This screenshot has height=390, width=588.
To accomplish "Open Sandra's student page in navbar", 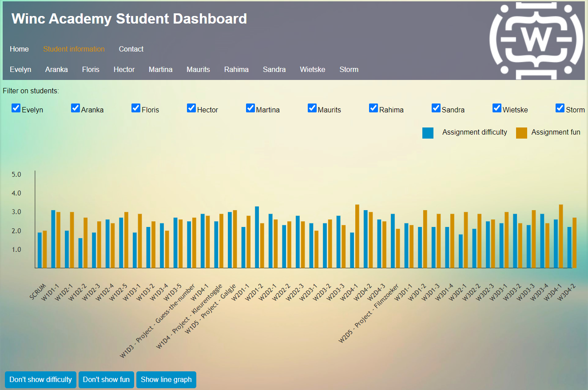I will pos(274,69).
